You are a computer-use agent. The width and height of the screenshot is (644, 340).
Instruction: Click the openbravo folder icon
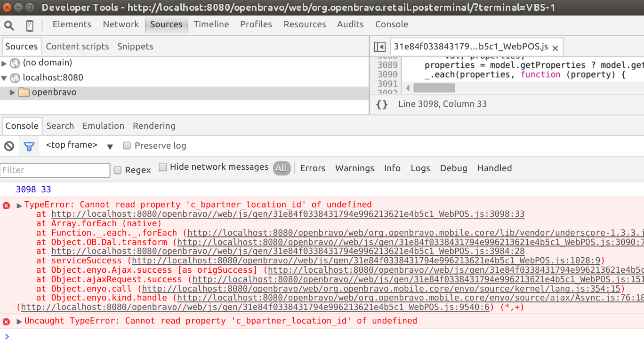pyautogui.click(x=24, y=93)
